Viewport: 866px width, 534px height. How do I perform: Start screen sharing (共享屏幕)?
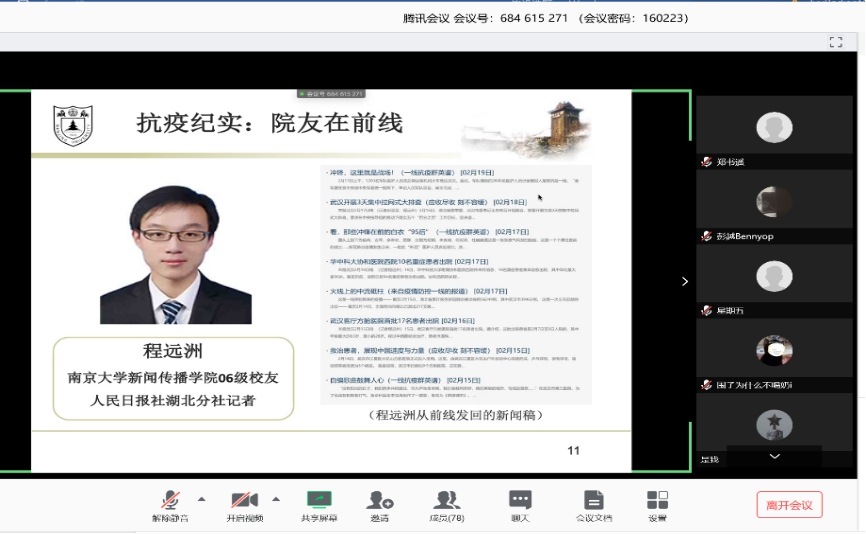coord(319,504)
